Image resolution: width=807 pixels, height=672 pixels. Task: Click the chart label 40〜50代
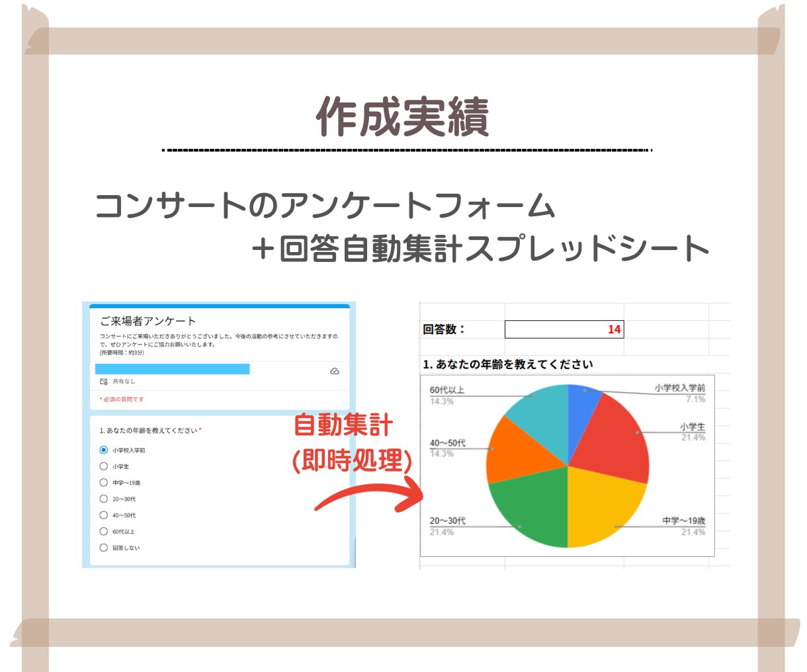tap(448, 443)
